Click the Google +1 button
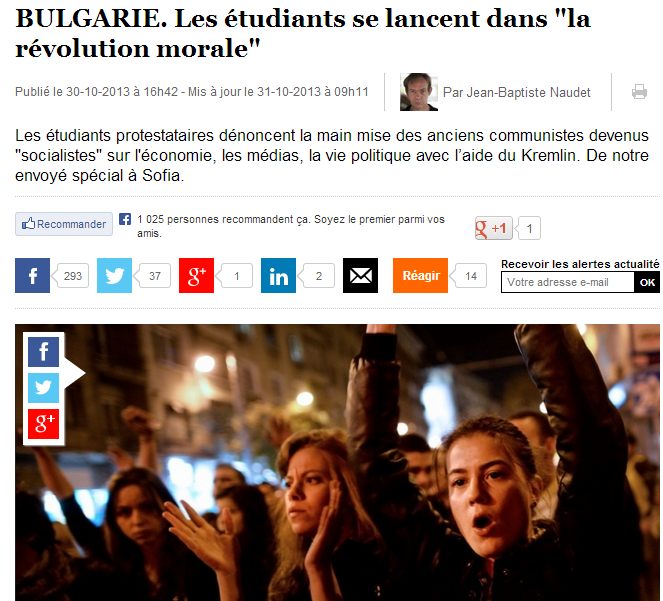This screenshot has height=601, width=663. [493, 228]
